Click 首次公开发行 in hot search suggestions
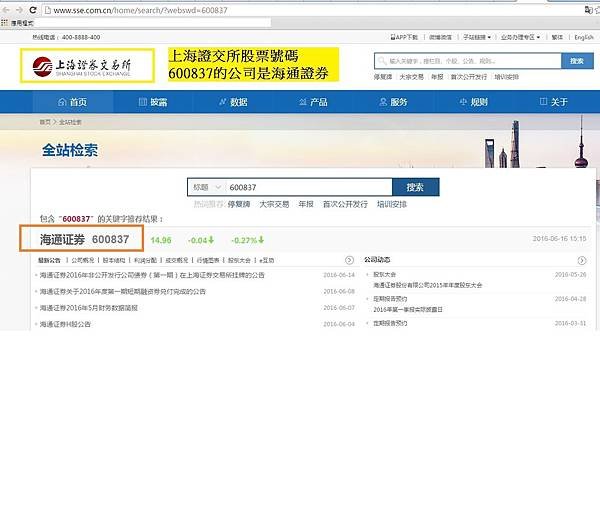 point(345,204)
